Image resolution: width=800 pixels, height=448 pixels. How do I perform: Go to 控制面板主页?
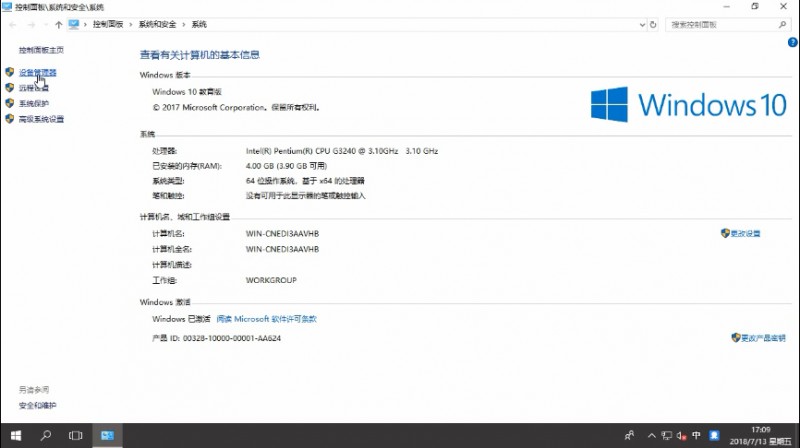41,50
